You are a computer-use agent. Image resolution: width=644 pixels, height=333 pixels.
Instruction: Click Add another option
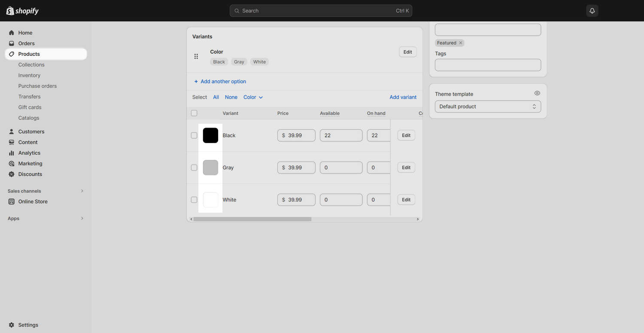pos(220,81)
